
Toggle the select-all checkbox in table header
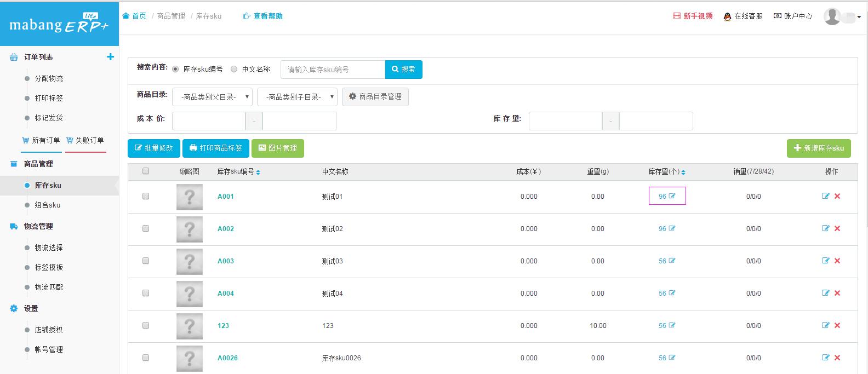click(146, 171)
